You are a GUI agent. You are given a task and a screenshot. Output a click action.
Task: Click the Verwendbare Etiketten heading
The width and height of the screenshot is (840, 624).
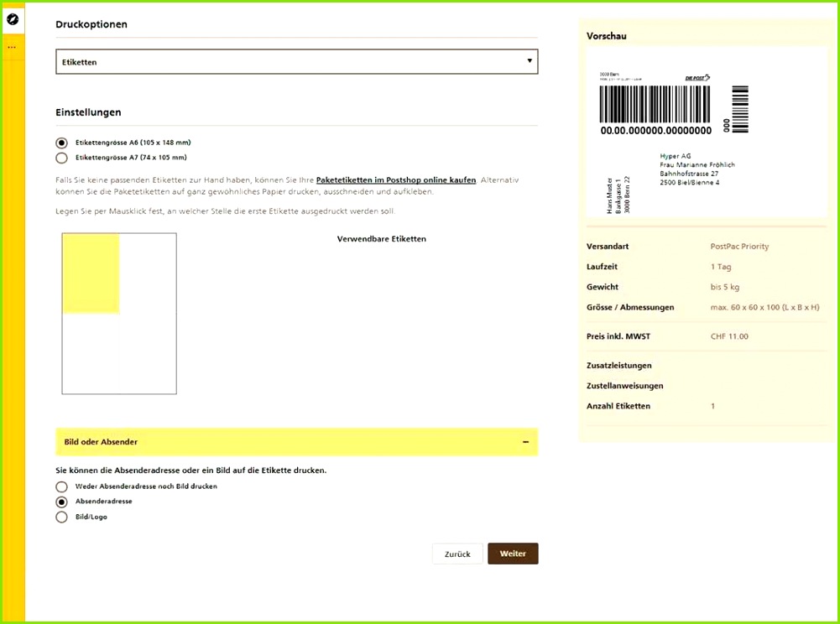pos(382,239)
